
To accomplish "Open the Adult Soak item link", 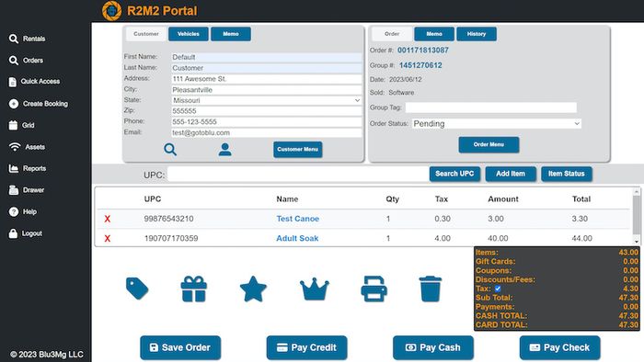I will [297, 238].
